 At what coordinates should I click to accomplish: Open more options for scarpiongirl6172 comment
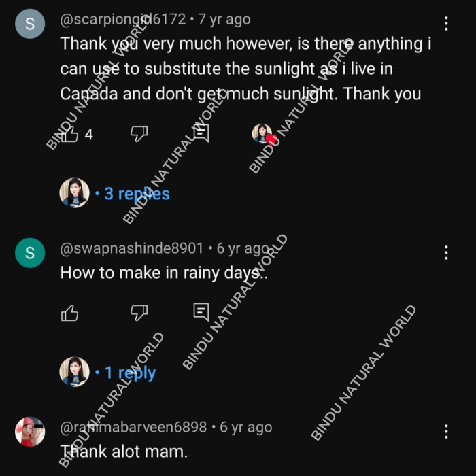click(x=446, y=23)
